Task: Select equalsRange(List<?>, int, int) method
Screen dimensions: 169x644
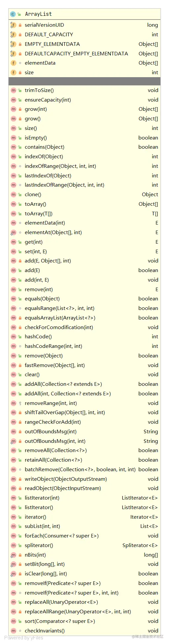Action: click(59, 308)
